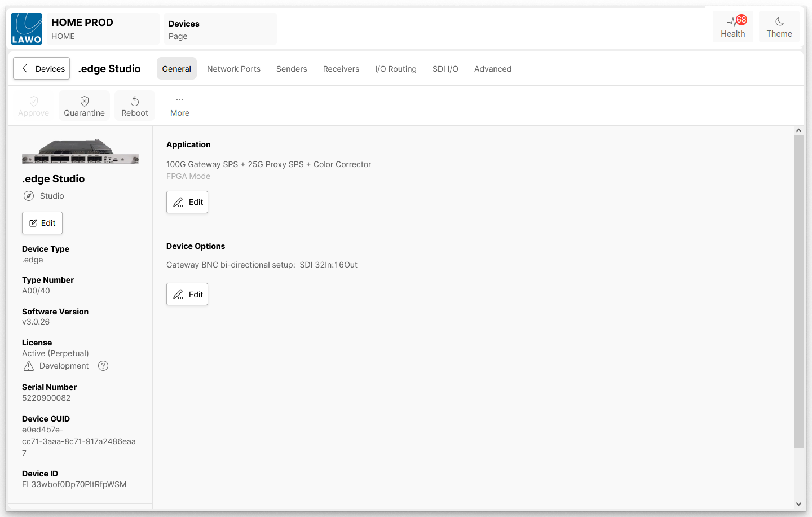Edit the .edge Studio device name
This screenshot has width=812, height=517.
click(x=42, y=223)
